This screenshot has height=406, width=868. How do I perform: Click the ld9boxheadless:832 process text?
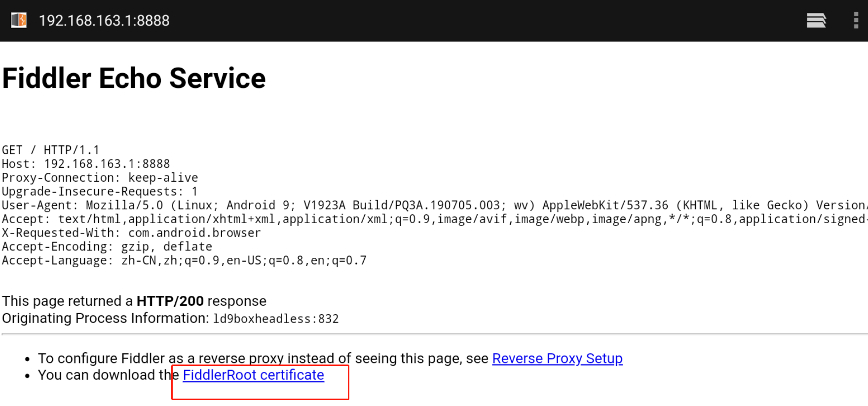[x=275, y=319]
